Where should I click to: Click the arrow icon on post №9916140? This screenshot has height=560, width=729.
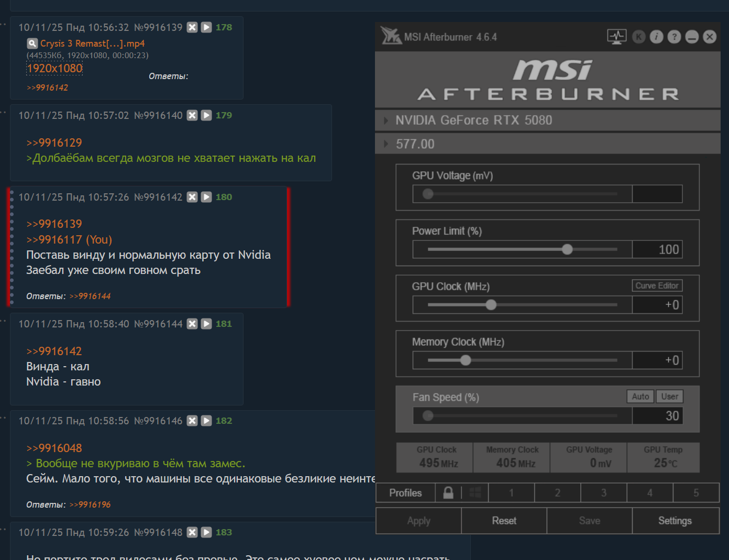[x=206, y=115]
